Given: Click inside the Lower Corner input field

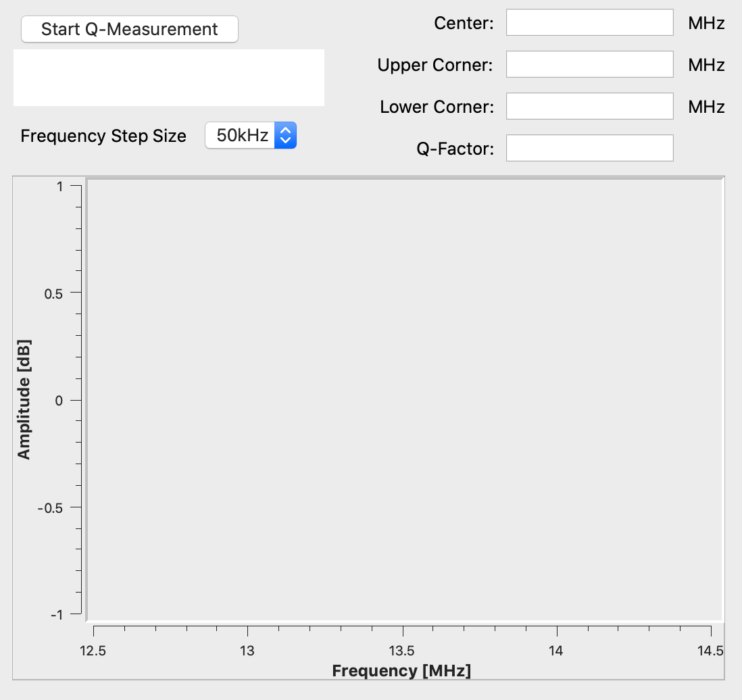Looking at the screenshot, I should pyautogui.click(x=589, y=105).
